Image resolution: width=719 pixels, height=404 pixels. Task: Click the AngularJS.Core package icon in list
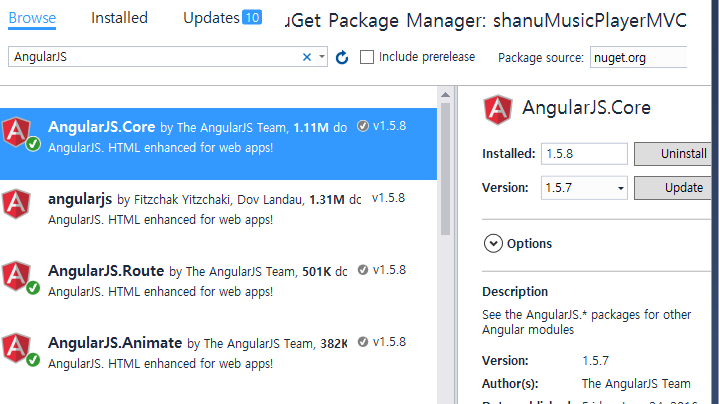[x=17, y=132]
